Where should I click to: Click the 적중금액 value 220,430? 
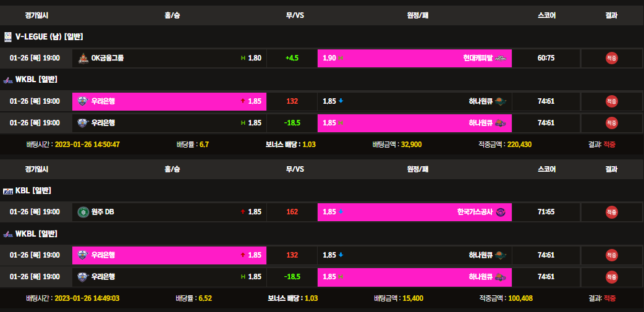pyautogui.click(x=518, y=145)
